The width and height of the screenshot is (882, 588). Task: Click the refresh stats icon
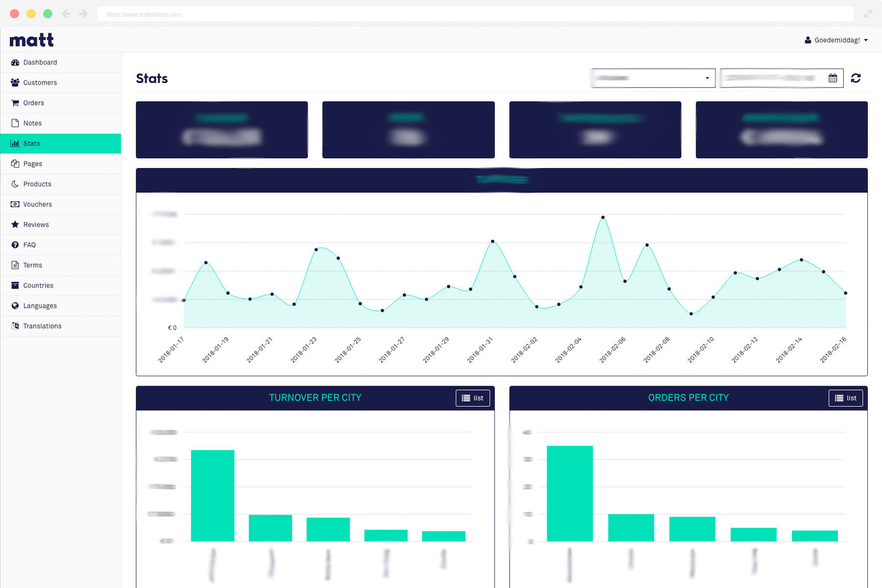(856, 78)
